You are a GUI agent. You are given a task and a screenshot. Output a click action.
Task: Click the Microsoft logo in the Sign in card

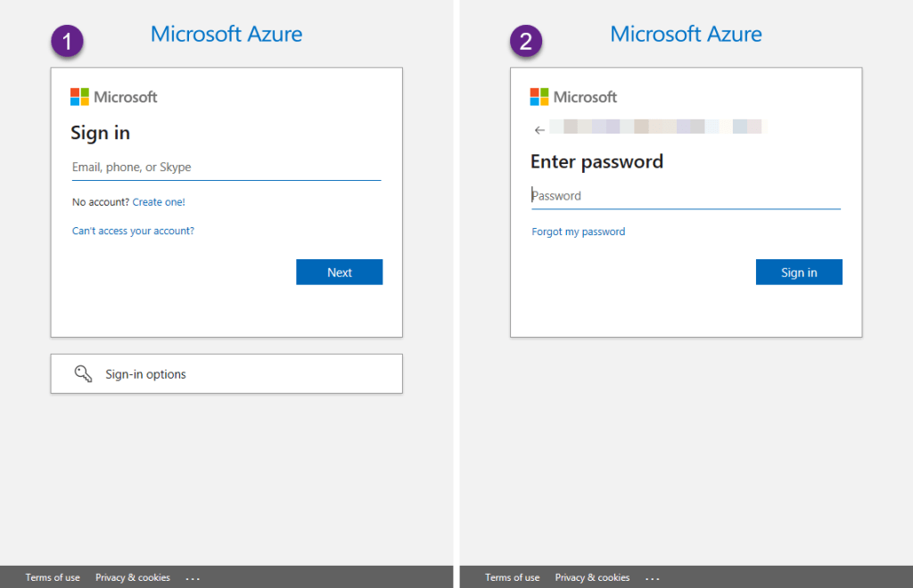[x=80, y=97]
